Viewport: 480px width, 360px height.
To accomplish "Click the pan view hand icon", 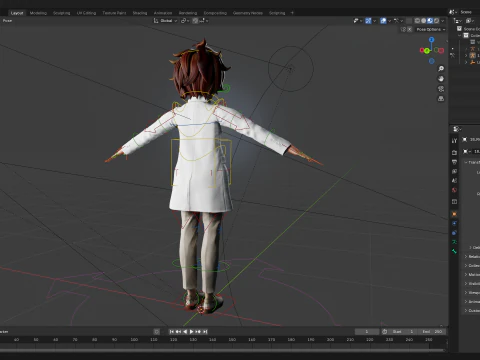I will (441, 79).
